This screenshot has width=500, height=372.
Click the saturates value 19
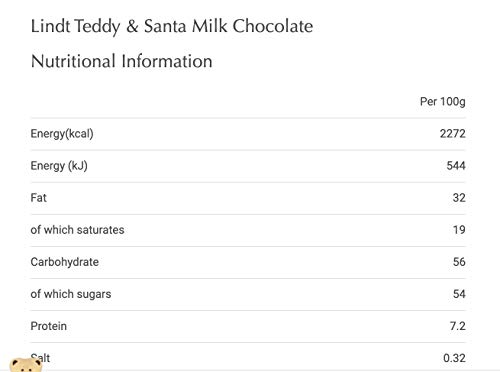(x=459, y=230)
